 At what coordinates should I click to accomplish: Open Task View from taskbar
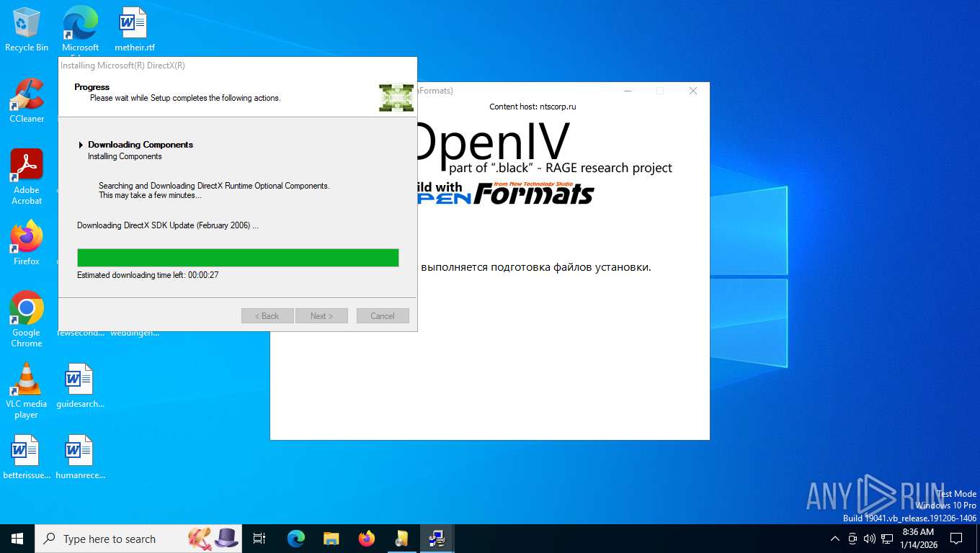[259, 539]
